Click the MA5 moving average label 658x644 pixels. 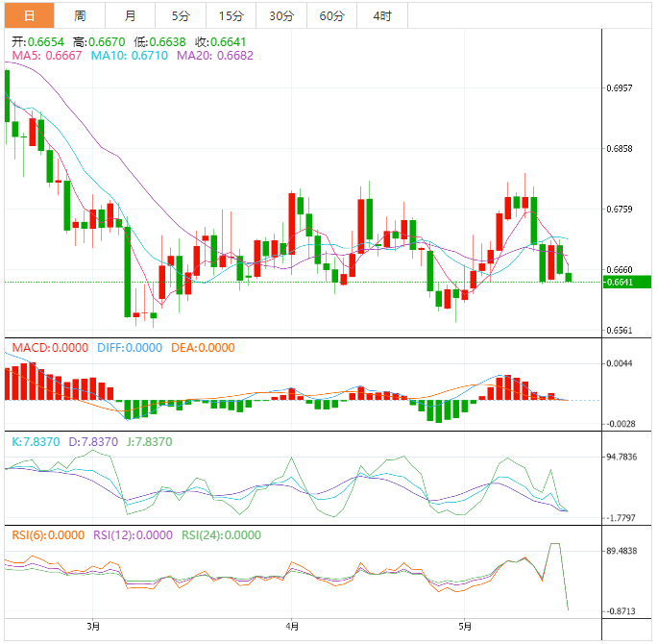pyautogui.click(x=47, y=56)
